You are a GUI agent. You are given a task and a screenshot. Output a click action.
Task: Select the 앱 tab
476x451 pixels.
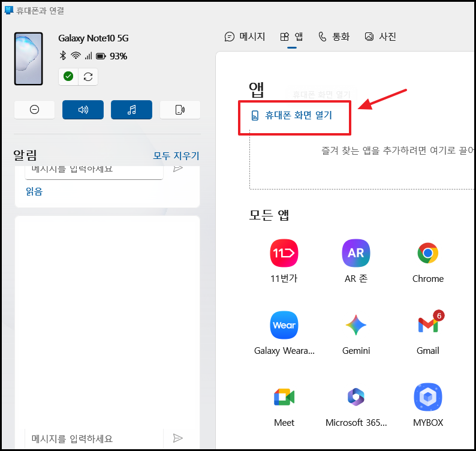coord(291,37)
